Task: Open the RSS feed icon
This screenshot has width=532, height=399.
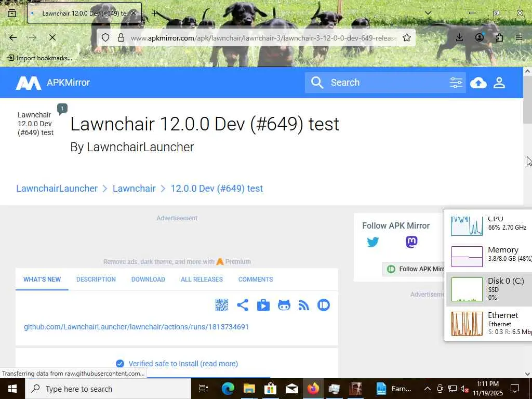Action: [x=303, y=305]
